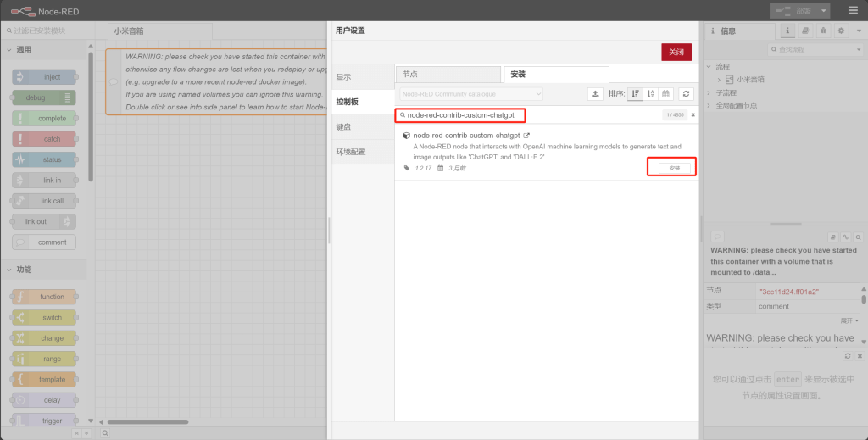
Task: Select the change node in palette
Action: point(44,338)
